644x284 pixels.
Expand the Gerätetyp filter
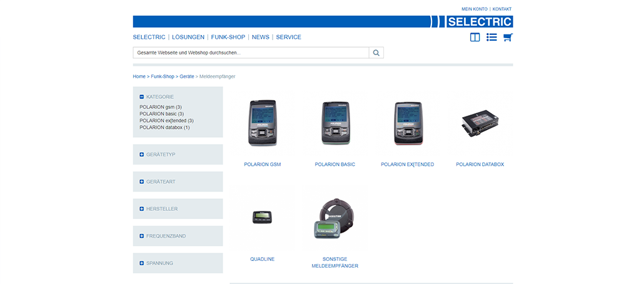coord(142,155)
